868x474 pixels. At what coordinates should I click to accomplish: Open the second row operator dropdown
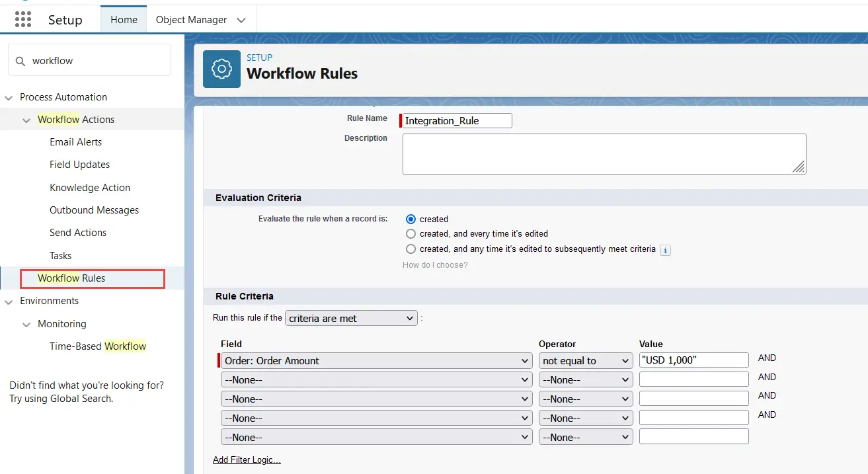click(586, 379)
